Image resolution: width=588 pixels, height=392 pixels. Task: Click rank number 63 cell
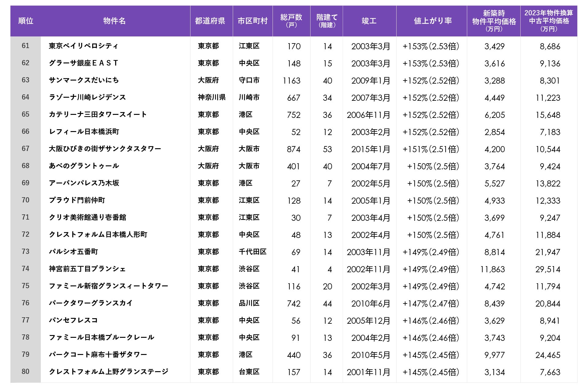tap(26, 80)
